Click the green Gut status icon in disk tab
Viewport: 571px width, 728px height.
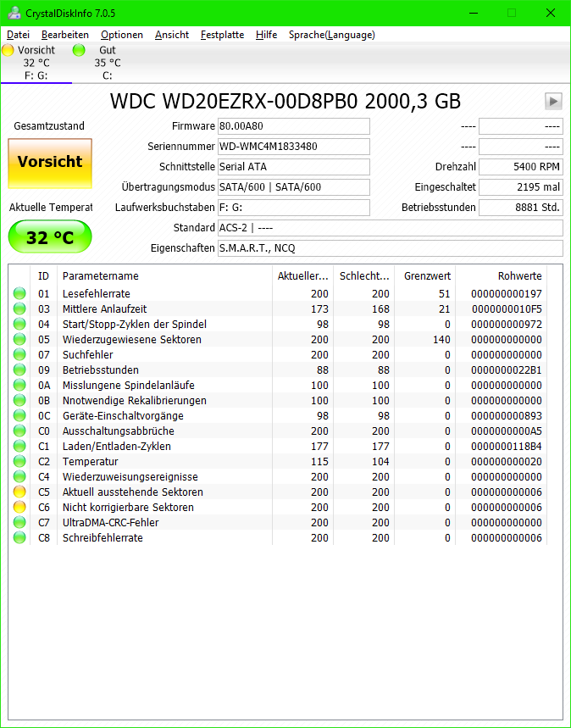(79, 50)
